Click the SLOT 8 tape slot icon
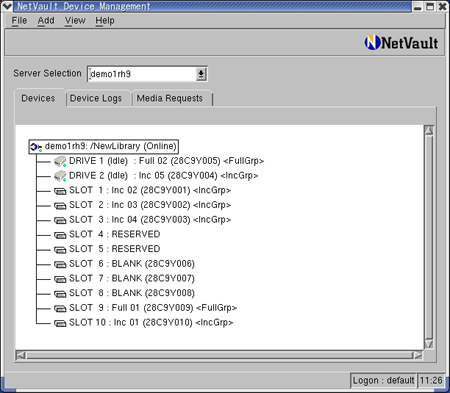Screen dimensions: 450x393 click(60, 294)
